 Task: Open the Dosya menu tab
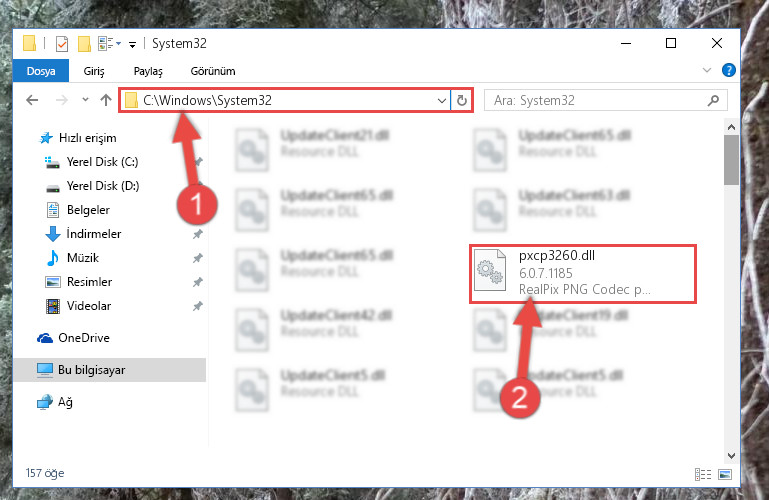[x=41, y=71]
